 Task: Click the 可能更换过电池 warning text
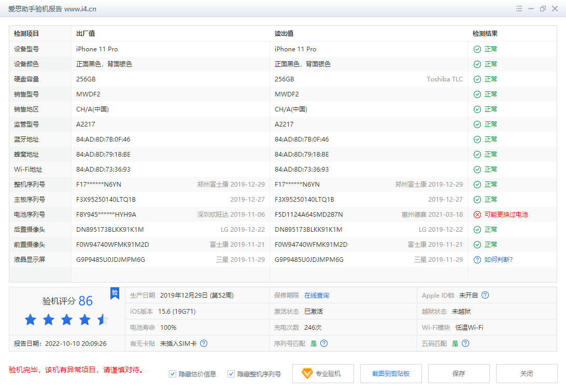pos(506,215)
